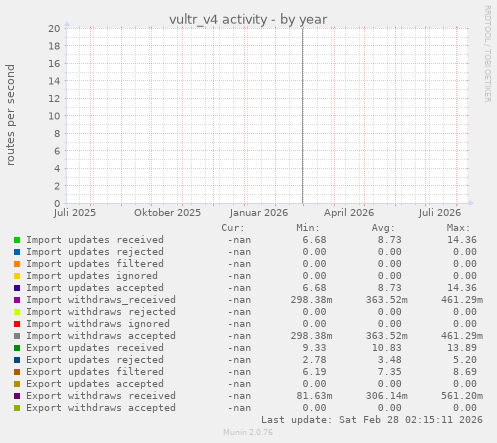The height and width of the screenshot is (443, 497).
Task: Click the Export updates rejected max 5.20
Action: [x=465, y=360]
